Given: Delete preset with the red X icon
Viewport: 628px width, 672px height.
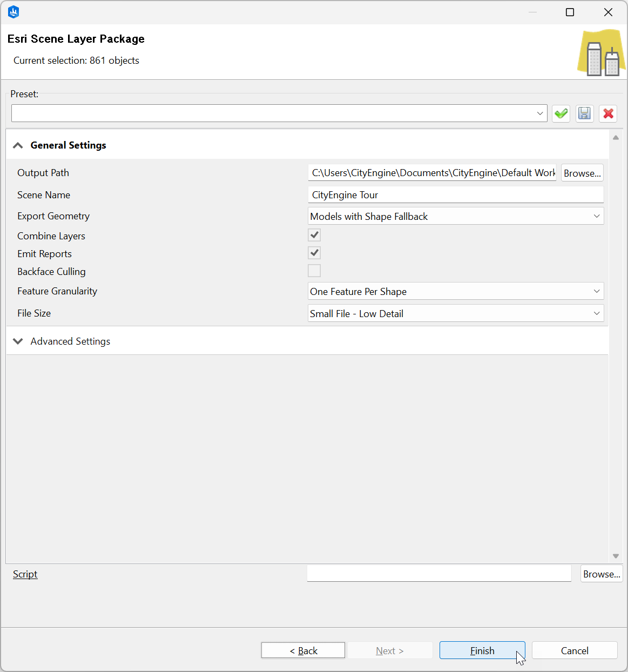Looking at the screenshot, I should click(x=608, y=113).
